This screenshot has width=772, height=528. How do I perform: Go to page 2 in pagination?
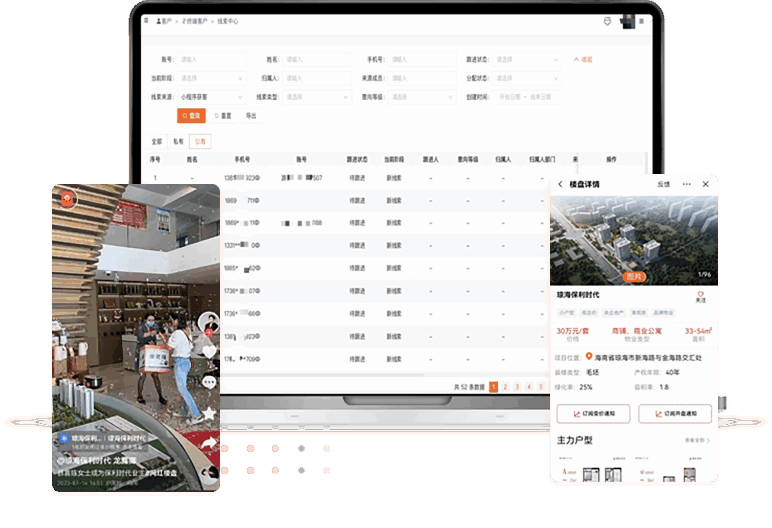click(x=506, y=386)
